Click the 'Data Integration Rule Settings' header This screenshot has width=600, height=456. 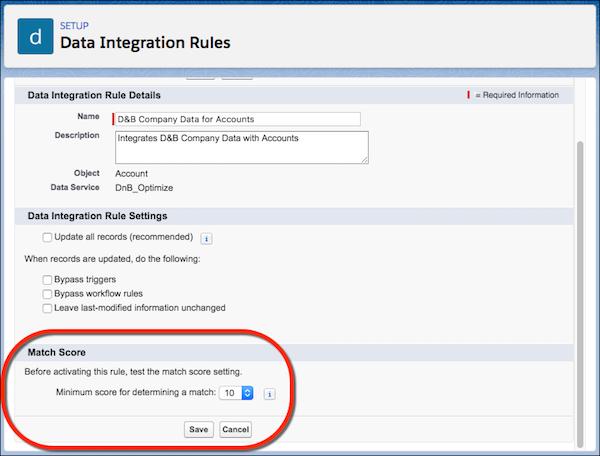[98, 216]
